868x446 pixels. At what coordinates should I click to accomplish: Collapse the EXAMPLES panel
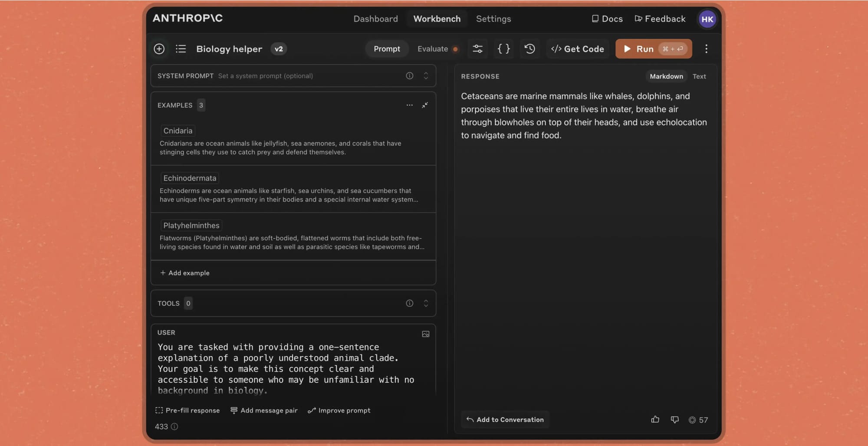tap(425, 105)
